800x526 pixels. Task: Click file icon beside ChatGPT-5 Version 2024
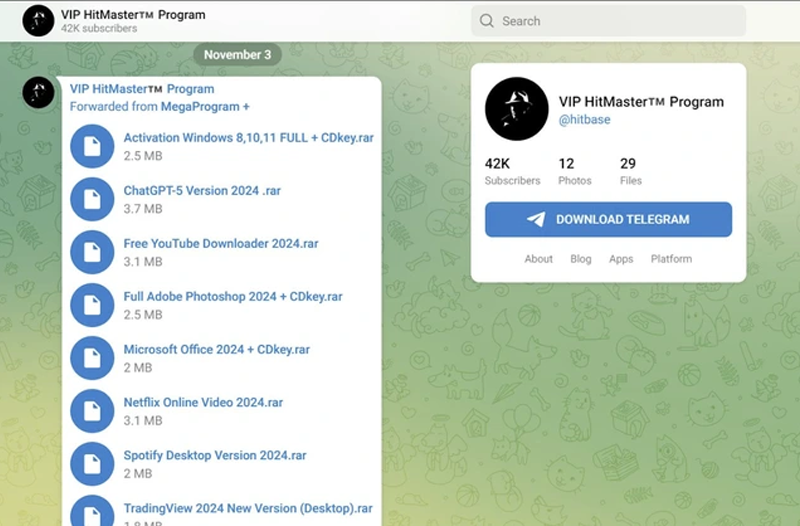coord(92,199)
